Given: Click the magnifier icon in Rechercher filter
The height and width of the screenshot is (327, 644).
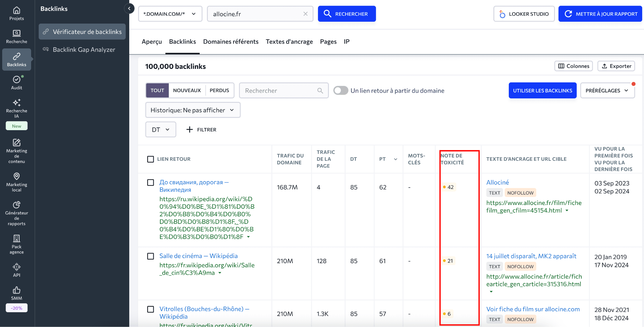Looking at the screenshot, I should [320, 91].
